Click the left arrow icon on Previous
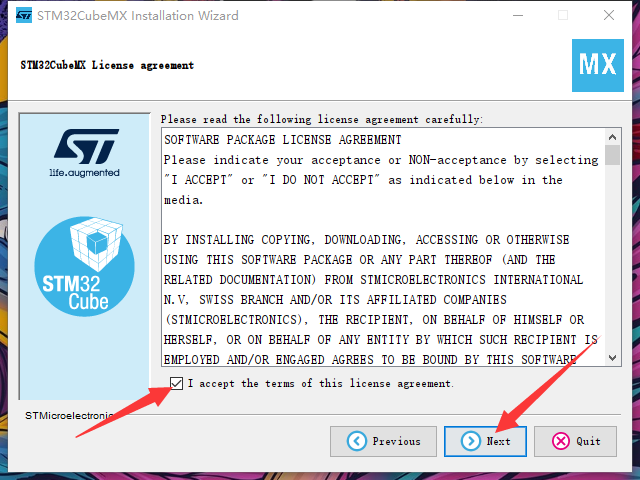Viewport: 640px width, 480px height. point(357,441)
